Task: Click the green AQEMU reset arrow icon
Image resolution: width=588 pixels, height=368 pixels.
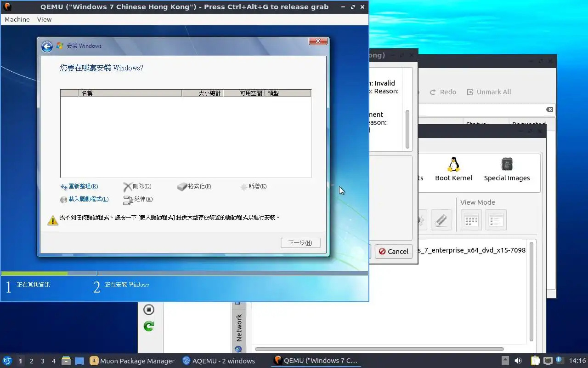Action: pyautogui.click(x=148, y=326)
